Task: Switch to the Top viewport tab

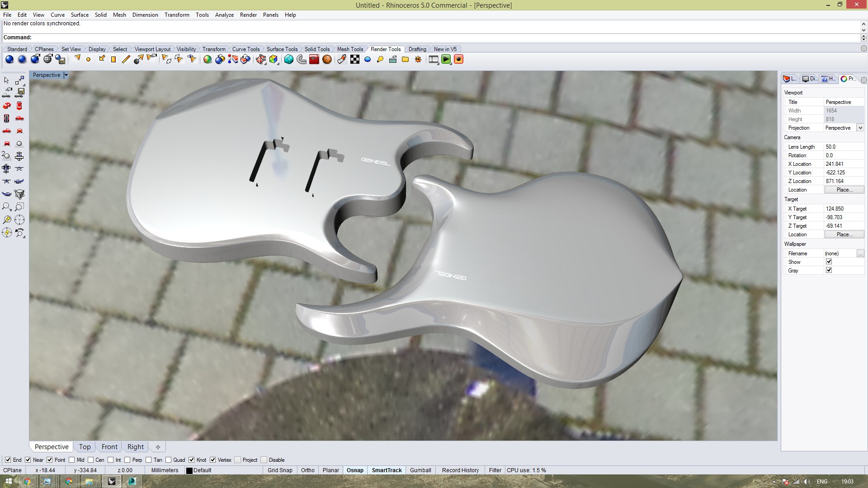Action: [85, 447]
